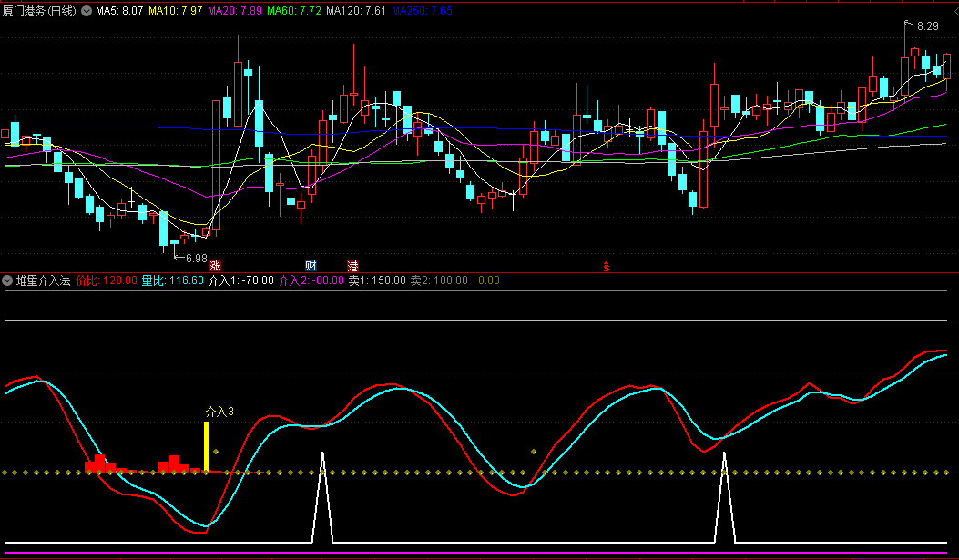This screenshot has width=959, height=560.
Task: Select the 厦门港务(日线) chart title
Action: tap(39, 11)
